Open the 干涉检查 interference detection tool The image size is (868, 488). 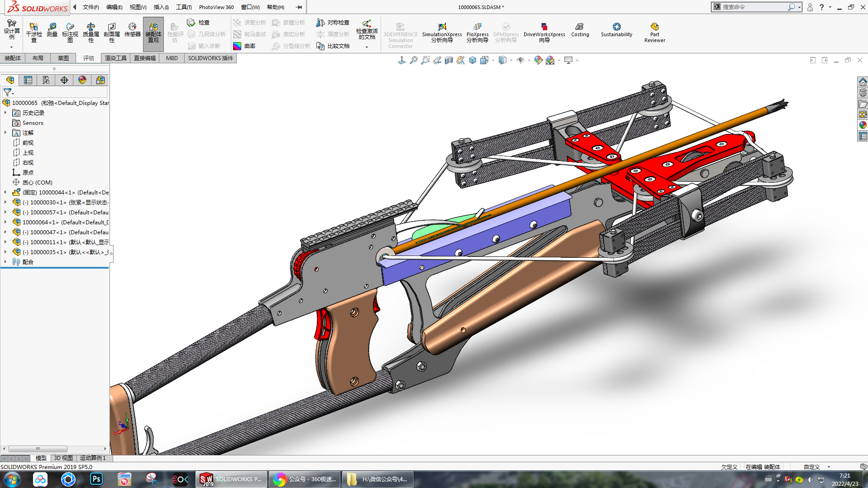[x=33, y=32]
